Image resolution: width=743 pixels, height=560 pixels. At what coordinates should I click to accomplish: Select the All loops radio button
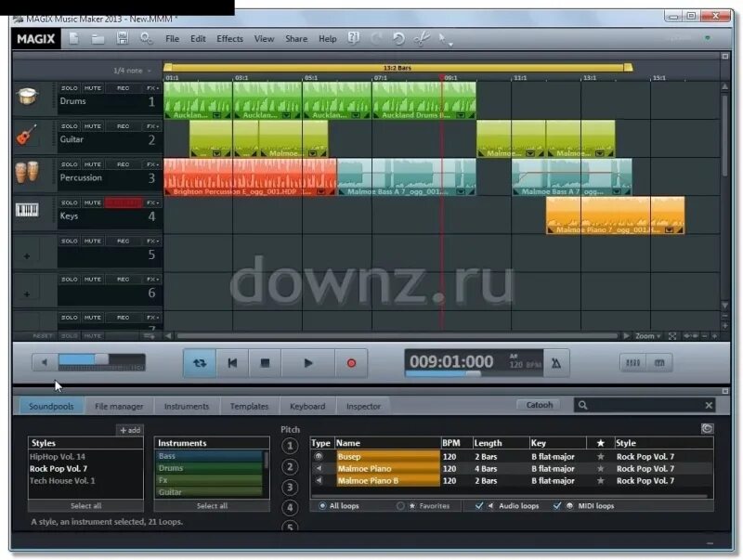pyautogui.click(x=322, y=506)
